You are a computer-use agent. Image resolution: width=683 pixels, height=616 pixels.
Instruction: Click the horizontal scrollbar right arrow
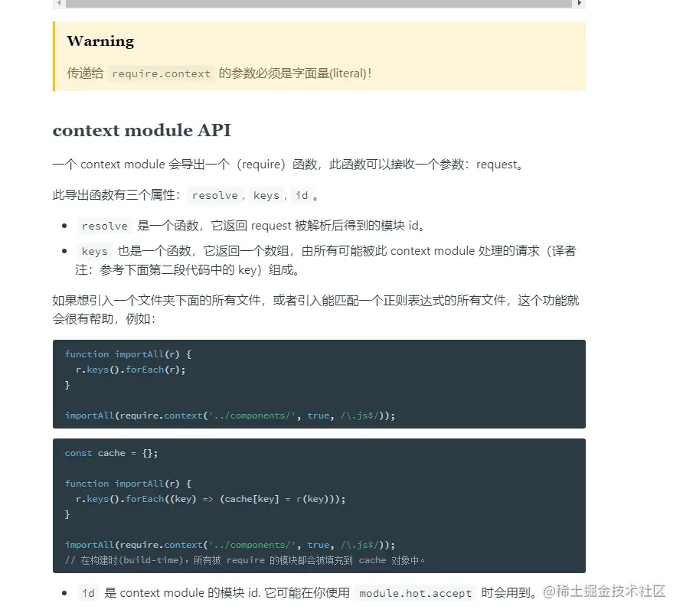coord(580,4)
